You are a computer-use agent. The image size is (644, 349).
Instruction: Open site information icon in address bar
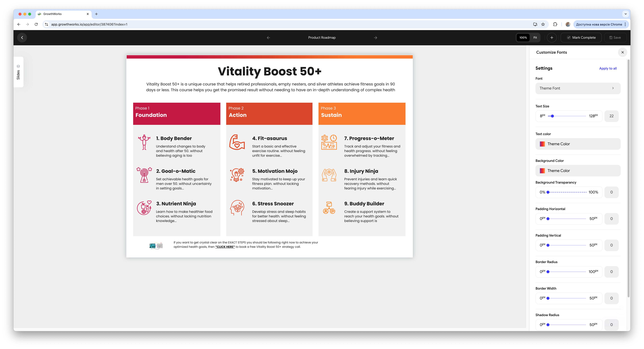pos(47,24)
